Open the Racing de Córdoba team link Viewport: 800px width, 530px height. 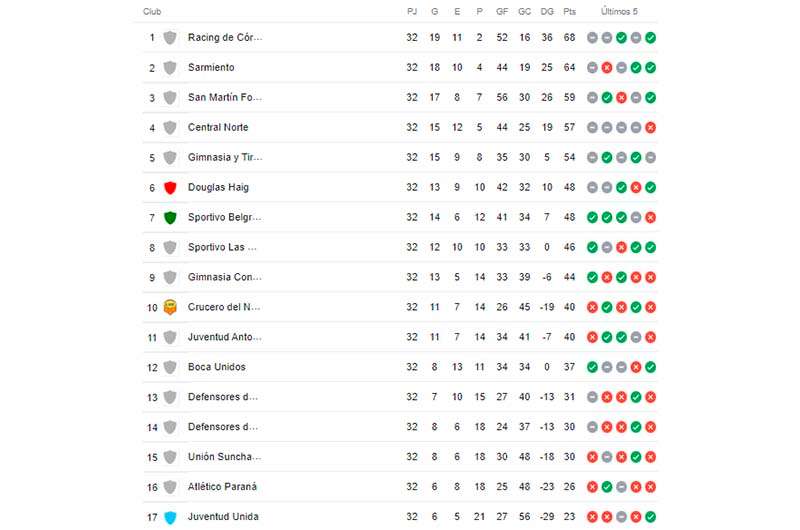(225, 37)
